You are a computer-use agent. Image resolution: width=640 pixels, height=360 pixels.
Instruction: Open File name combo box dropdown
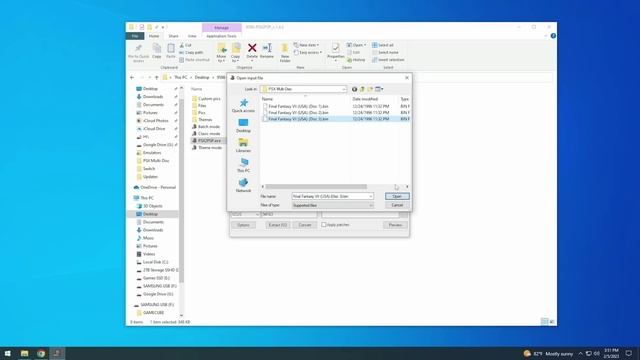tap(370, 196)
